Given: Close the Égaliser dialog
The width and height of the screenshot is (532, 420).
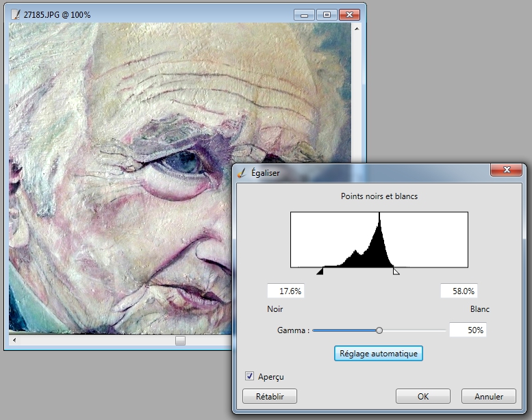Looking at the screenshot, I should [506, 170].
